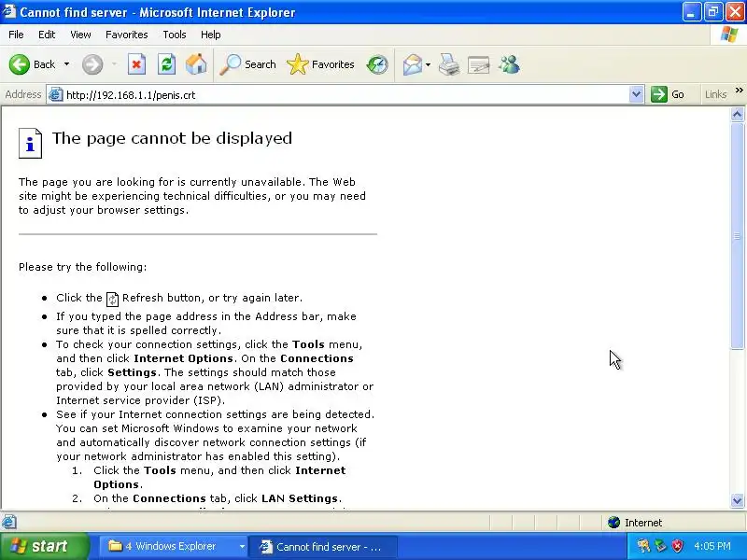Open the File menu
This screenshot has width=747, height=560.
tap(16, 35)
